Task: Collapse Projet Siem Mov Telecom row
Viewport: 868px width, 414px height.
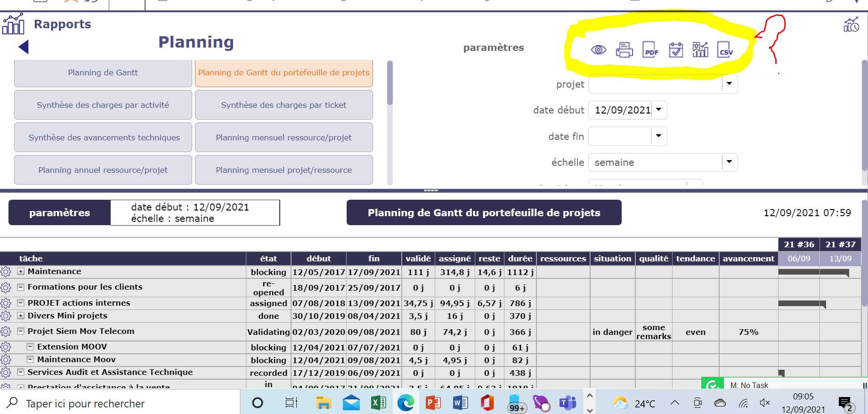Action: (21, 331)
